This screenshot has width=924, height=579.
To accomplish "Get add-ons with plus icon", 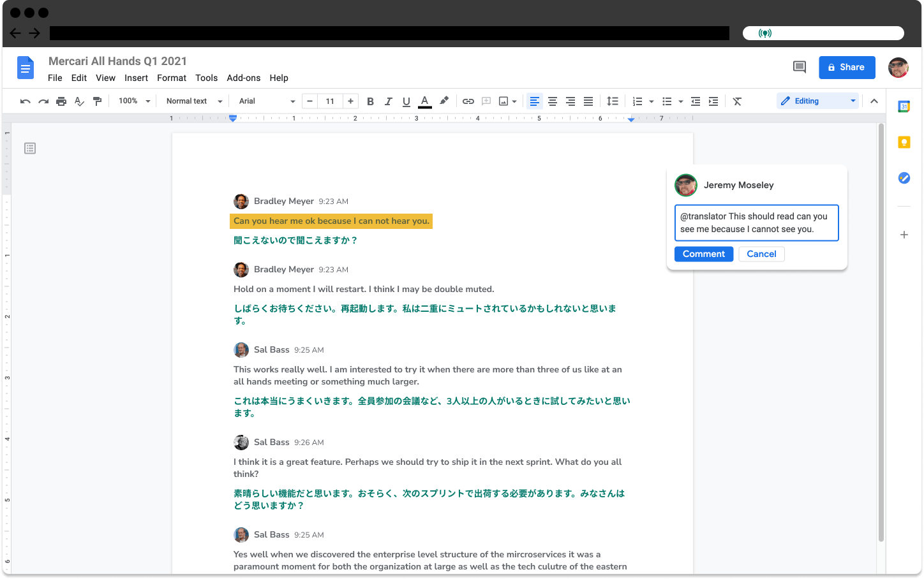I will (x=904, y=235).
